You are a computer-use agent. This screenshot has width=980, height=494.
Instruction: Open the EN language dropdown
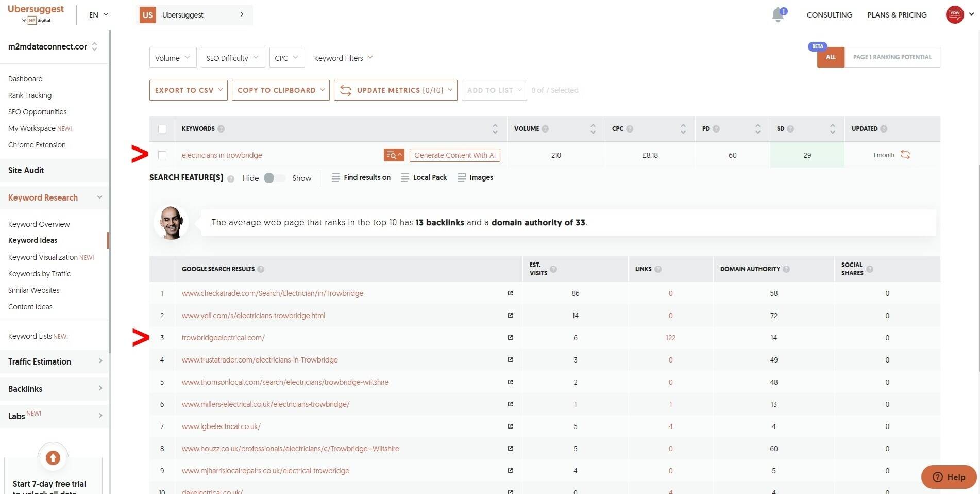(x=99, y=15)
